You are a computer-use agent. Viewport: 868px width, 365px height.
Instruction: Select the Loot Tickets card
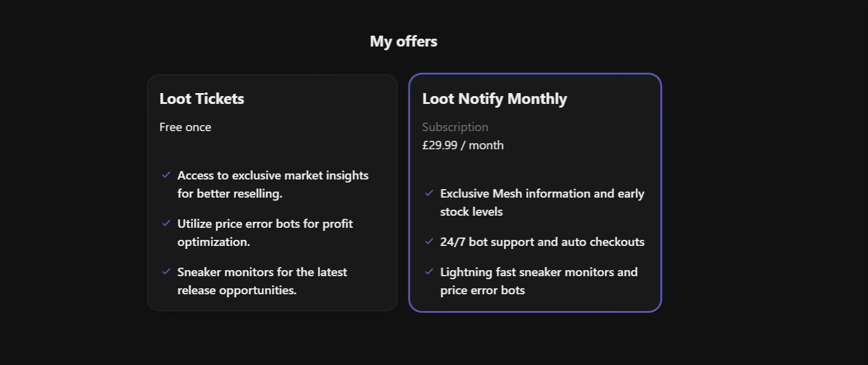click(x=272, y=192)
